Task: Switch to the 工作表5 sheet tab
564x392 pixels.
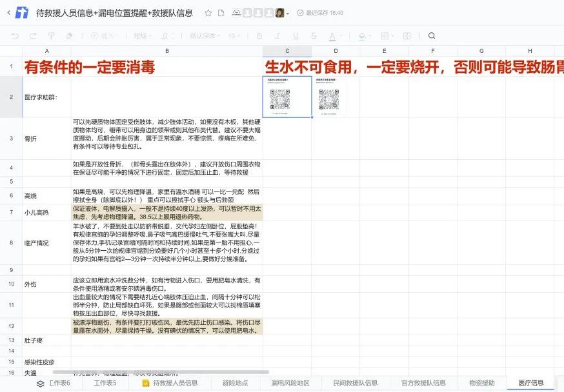Action: tap(105, 383)
